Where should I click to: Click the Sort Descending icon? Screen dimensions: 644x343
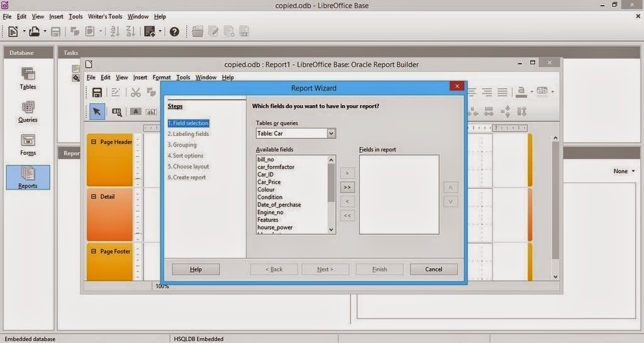pos(131,31)
